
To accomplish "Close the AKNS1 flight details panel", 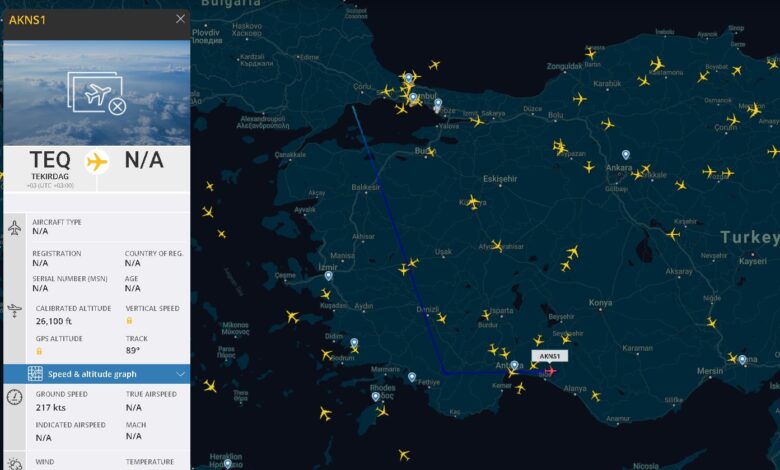I will coord(180,19).
